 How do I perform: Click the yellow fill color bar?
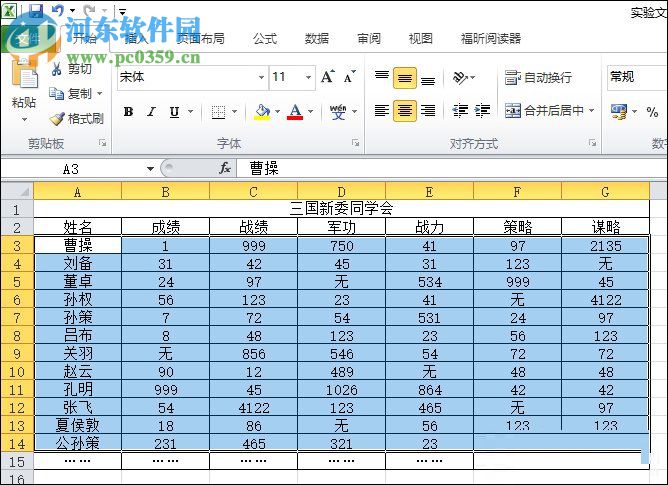click(x=262, y=118)
